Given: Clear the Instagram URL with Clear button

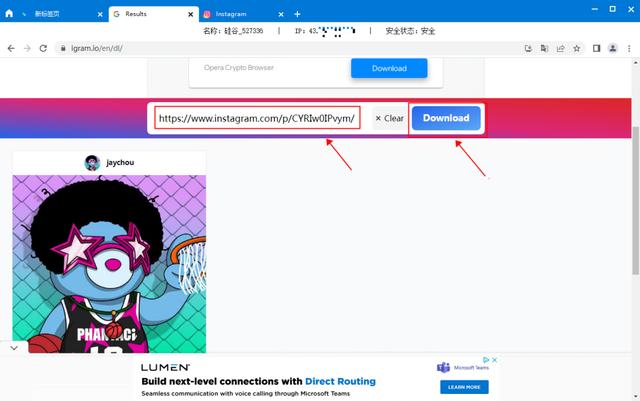Looking at the screenshot, I should (389, 118).
